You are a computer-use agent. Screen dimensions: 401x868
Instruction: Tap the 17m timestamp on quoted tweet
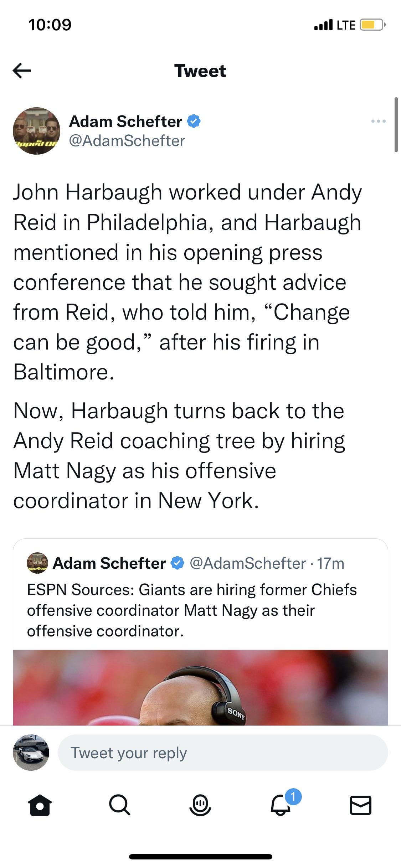tap(331, 563)
